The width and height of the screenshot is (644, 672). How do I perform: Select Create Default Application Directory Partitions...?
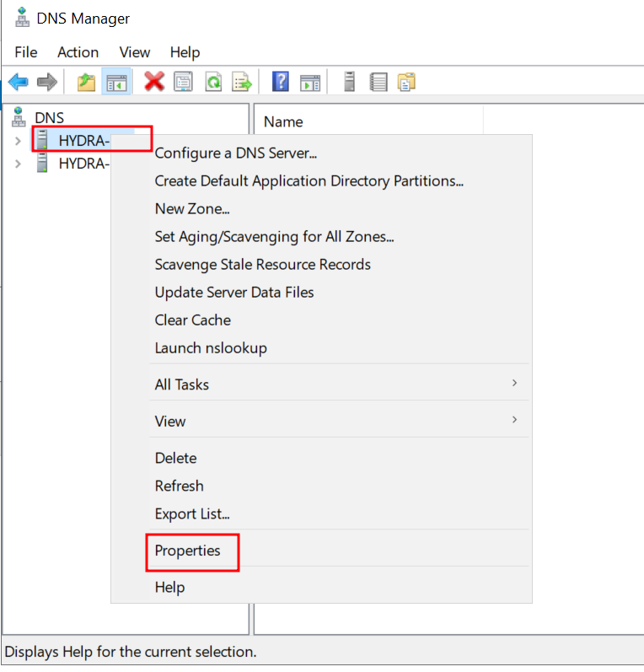click(309, 180)
